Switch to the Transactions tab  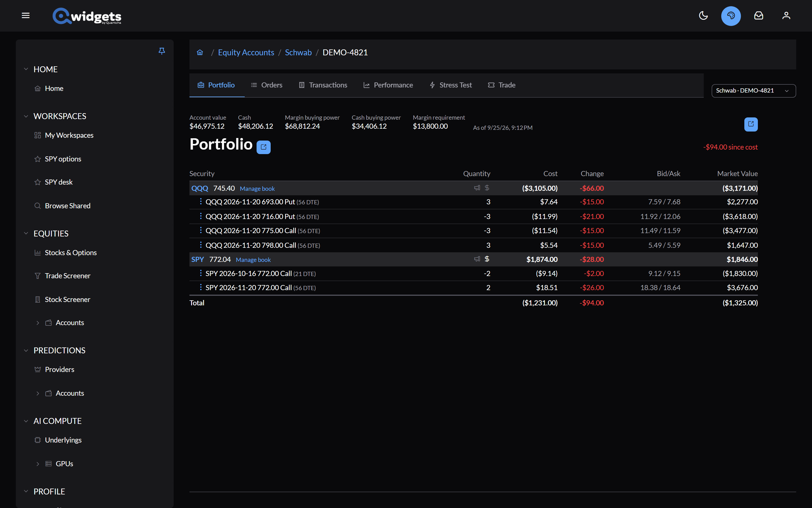[323, 85]
